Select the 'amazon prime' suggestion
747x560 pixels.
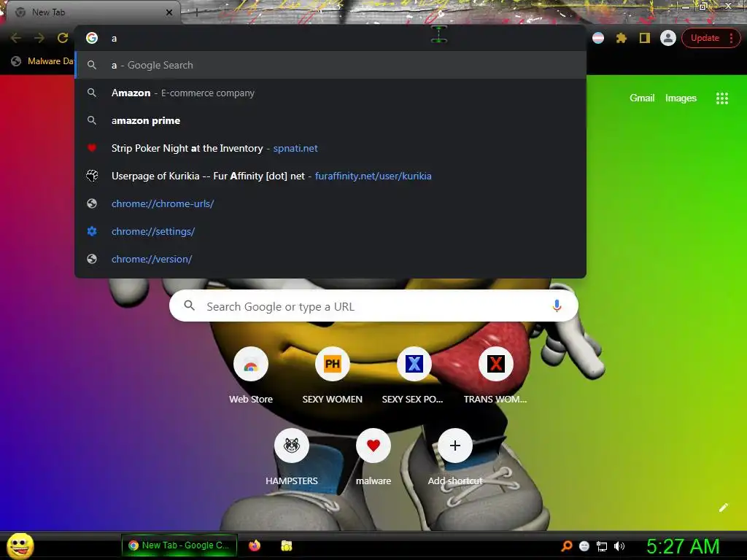(330, 120)
